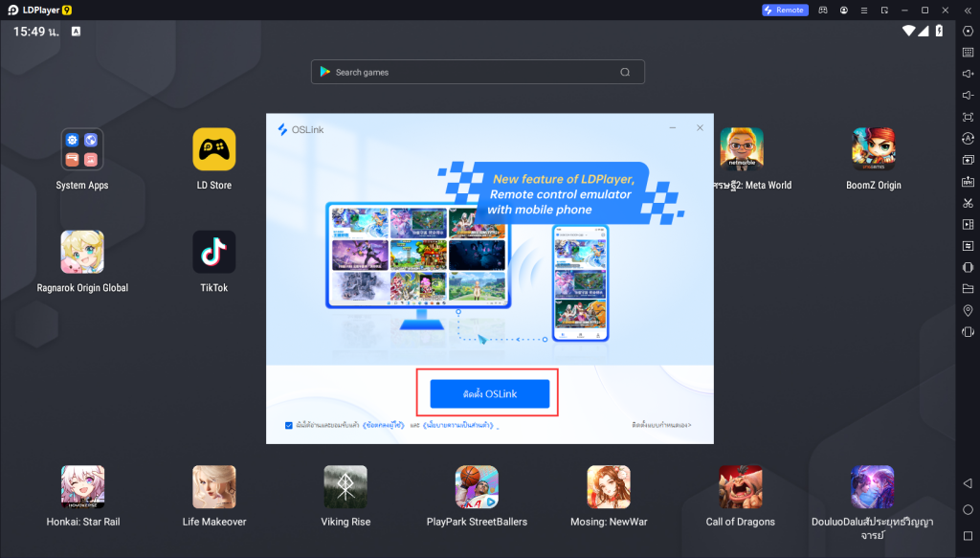Click the Search games input field
This screenshot has height=558, width=980.
477,71
